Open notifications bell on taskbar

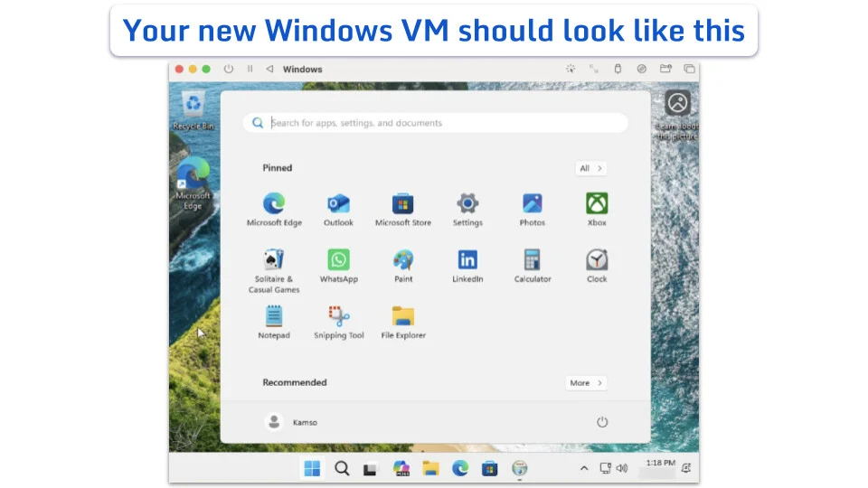[686, 468]
